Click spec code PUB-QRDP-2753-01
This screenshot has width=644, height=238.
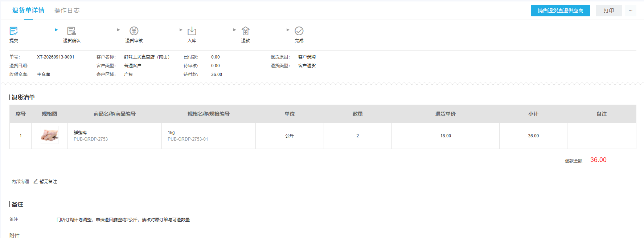coord(188,139)
